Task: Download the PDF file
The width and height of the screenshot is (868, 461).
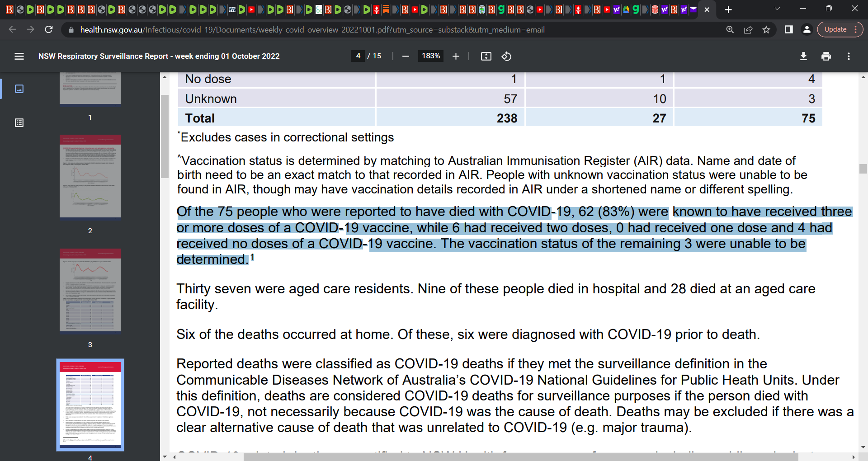Action: pos(803,56)
